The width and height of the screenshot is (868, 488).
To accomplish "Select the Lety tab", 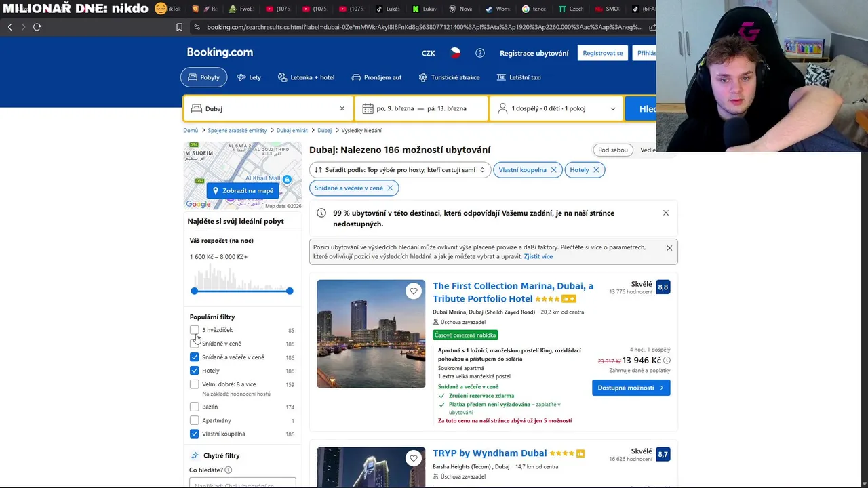I will coord(249,77).
